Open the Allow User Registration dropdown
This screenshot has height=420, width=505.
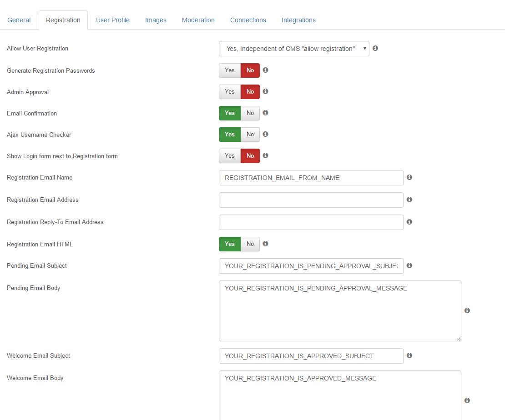294,49
